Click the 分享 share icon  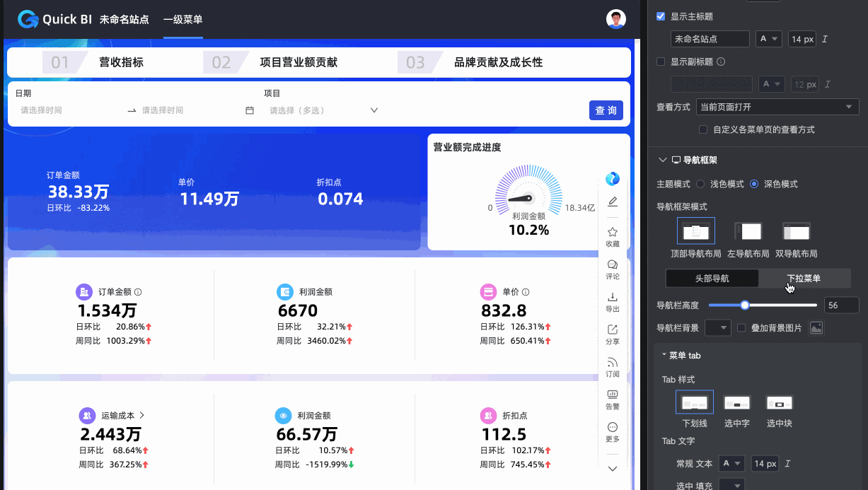(x=613, y=329)
